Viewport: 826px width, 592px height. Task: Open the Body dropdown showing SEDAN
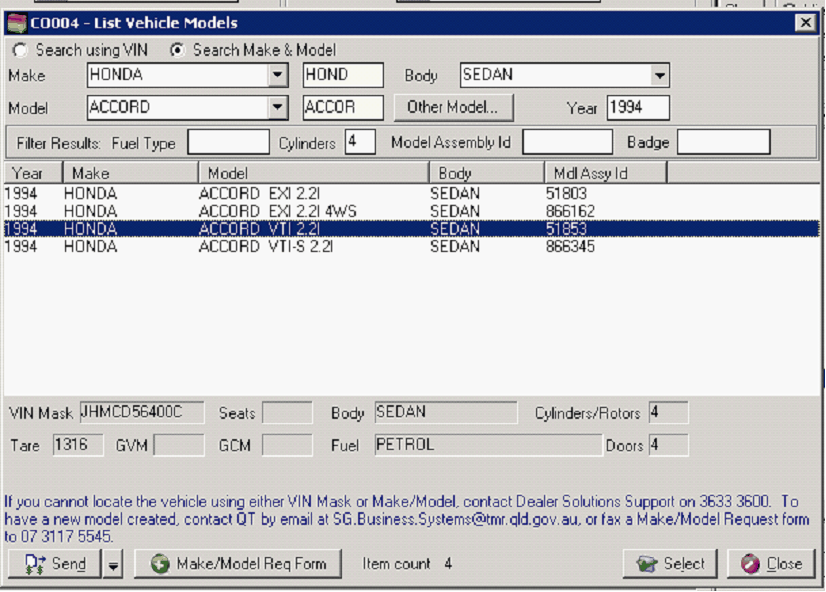[659, 75]
